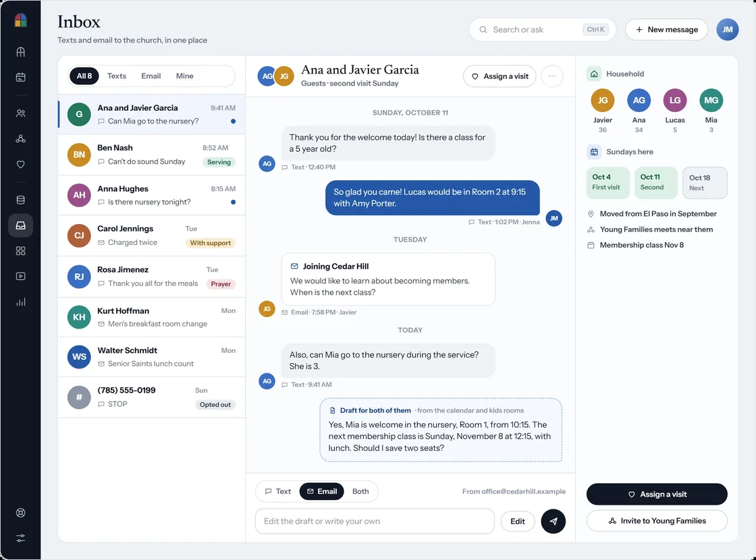This screenshot has width=756, height=560.
Task: Open the groups icon in sidebar
Action: (x=20, y=139)
